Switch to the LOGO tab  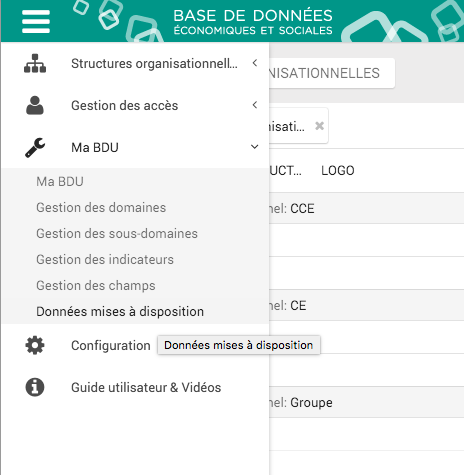click(338, 171)
